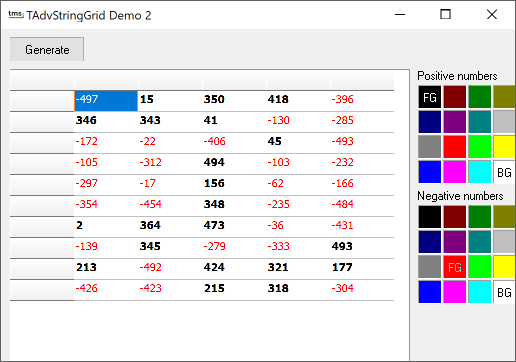Pick purple swatch under Negative numbers
This screenshot has width=516, height=362.
pos(455,242)
